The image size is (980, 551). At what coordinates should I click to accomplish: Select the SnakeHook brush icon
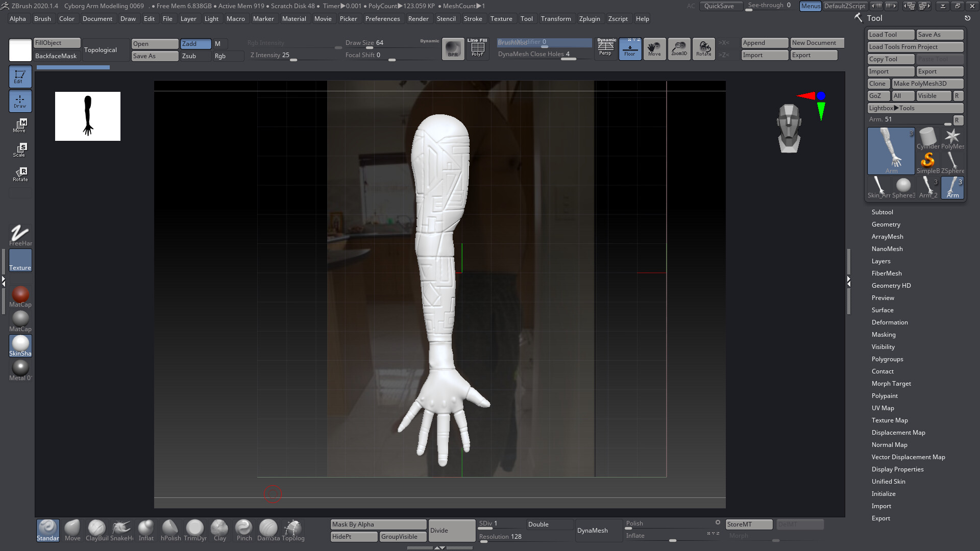121,530
